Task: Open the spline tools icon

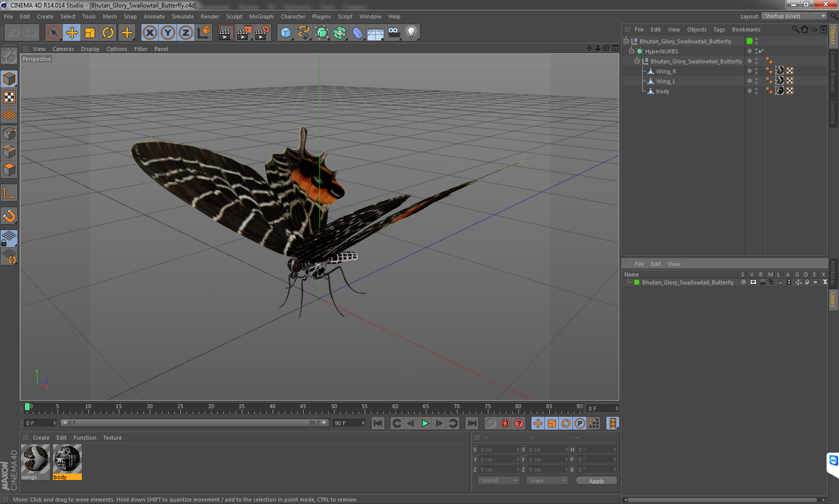Action: [304, 33]
